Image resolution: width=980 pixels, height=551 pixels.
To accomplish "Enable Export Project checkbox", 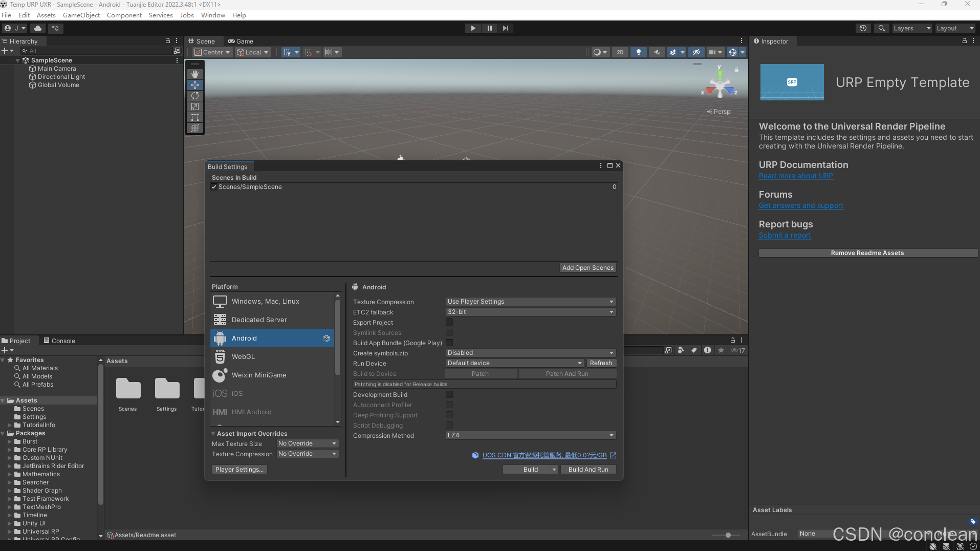I will pyautogui.click(x=449, y=322).
